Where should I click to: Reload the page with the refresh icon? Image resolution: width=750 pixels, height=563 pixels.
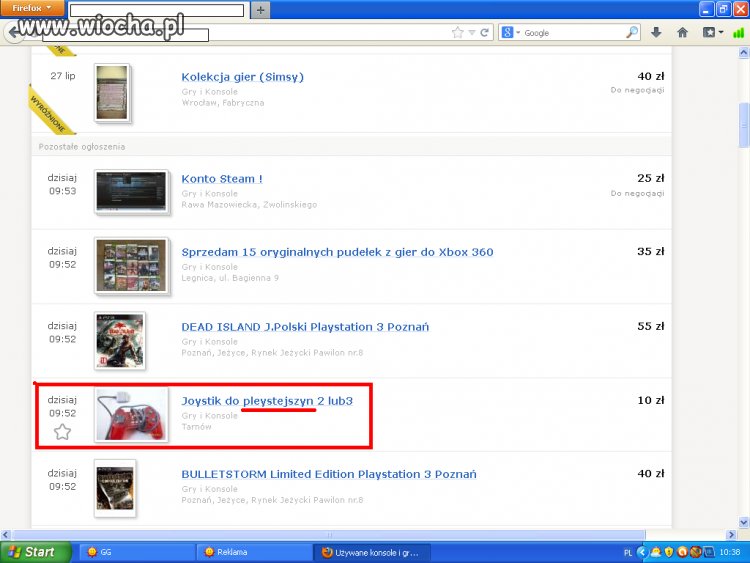484,33
